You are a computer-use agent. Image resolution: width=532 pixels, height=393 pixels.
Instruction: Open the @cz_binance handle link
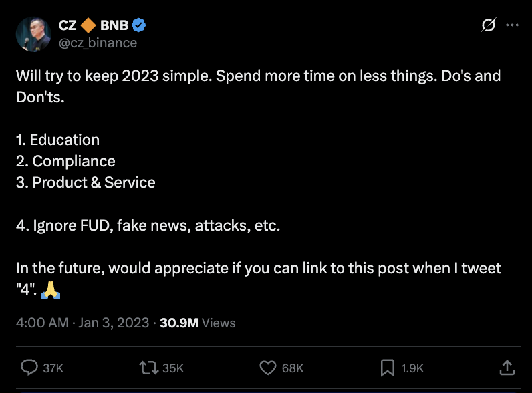(98, 43)
